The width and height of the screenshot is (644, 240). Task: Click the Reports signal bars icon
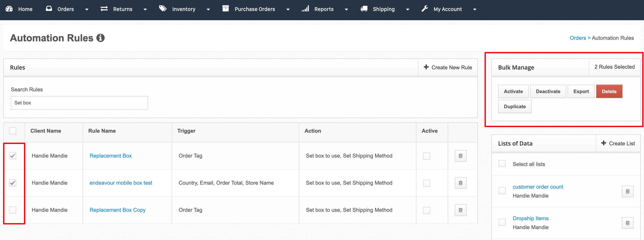tap(305, 9)
